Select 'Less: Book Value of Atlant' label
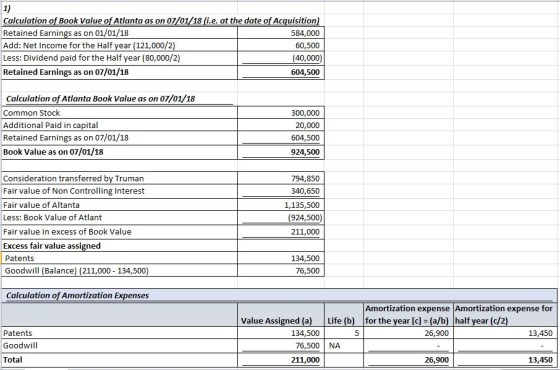Image resolution: width=560 pixels, height=370 pixels. coord(120,218)
